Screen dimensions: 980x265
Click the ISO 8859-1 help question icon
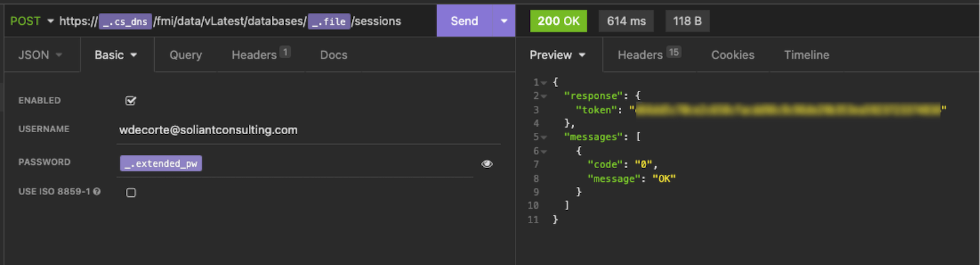coord(97,192)
